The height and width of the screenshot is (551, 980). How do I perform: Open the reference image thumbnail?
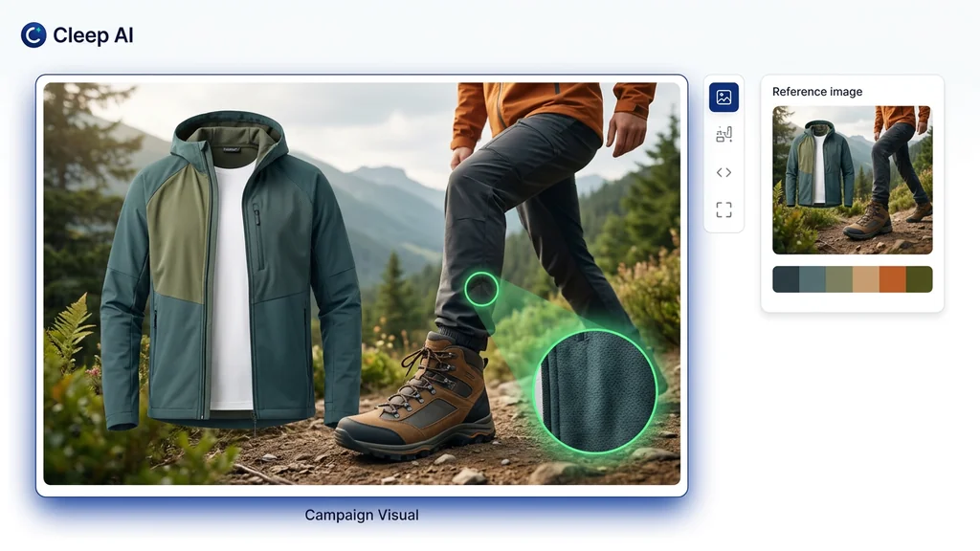[x=853, y=180]
